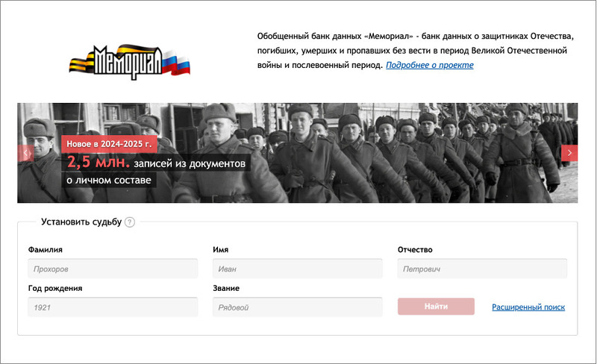
Task: Open the help question mark beside Установить судьбу
Action: pyautogui.click(x=130, y=222)
